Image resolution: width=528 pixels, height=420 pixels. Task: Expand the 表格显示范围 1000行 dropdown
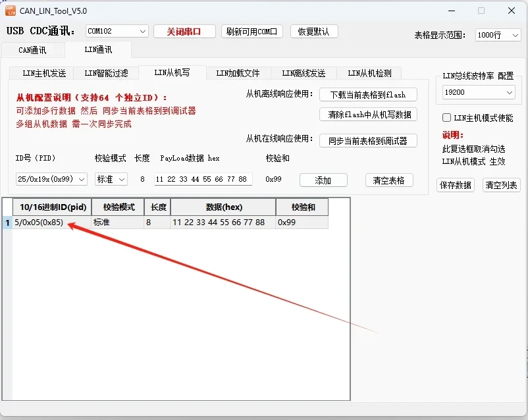pos(498,35)
